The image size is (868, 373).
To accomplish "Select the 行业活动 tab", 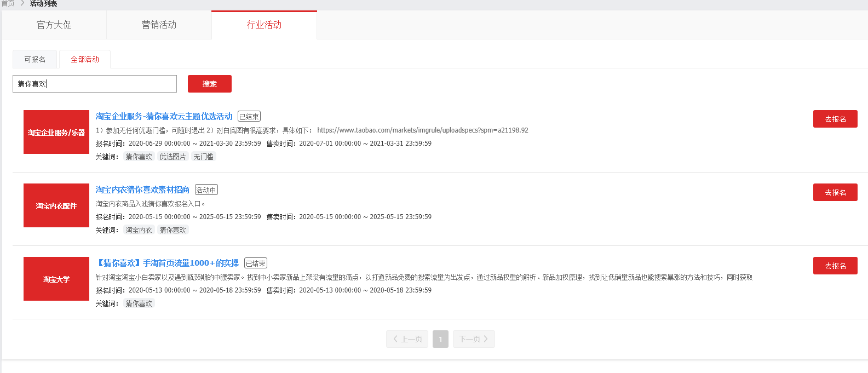I will point(264,25).
